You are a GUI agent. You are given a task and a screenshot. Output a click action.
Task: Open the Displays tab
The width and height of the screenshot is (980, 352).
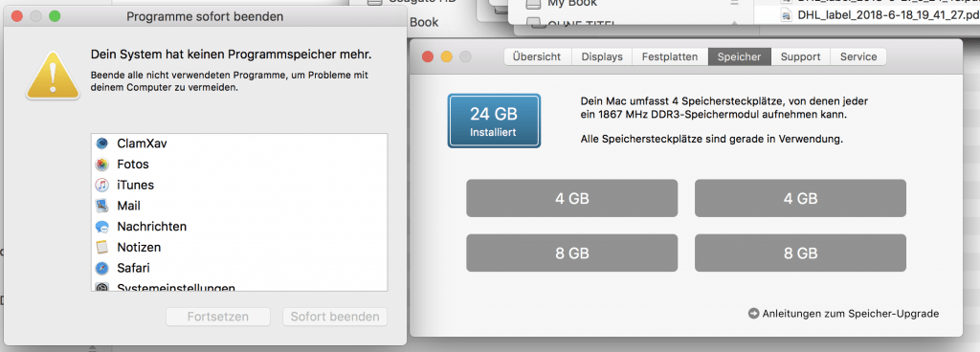pos(602,56)
